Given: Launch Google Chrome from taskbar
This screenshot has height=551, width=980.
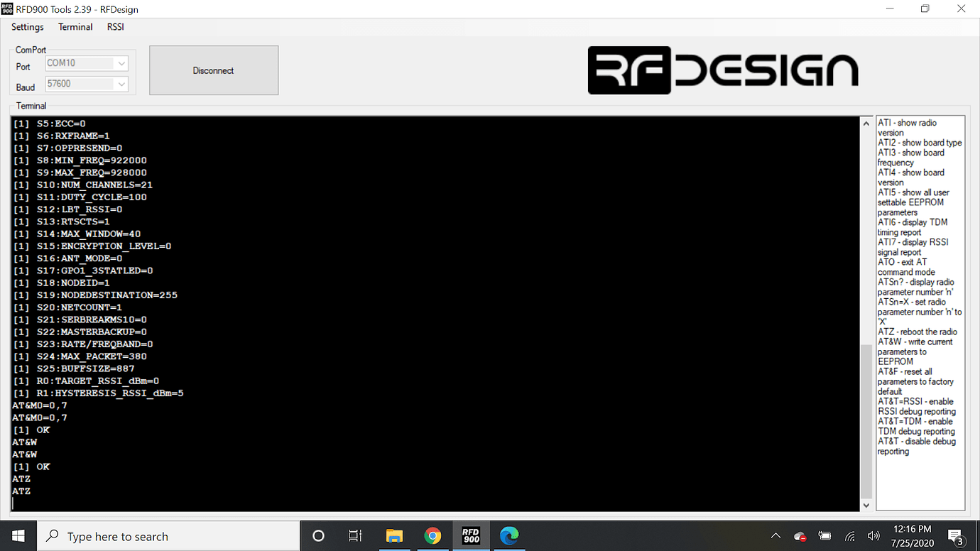Looking at the screenshot, I should tap(432, 535).
